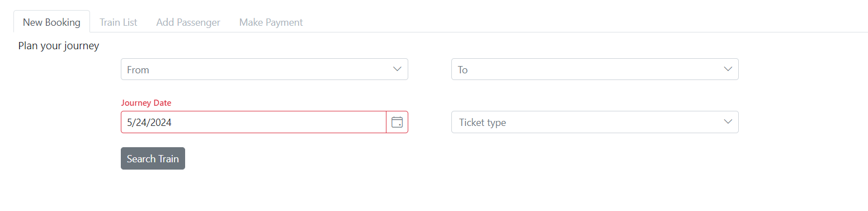The width and height of the screenshot is (868, 211).
Task: Click the Ticket type placeholder text
Action: click(483, 123)
